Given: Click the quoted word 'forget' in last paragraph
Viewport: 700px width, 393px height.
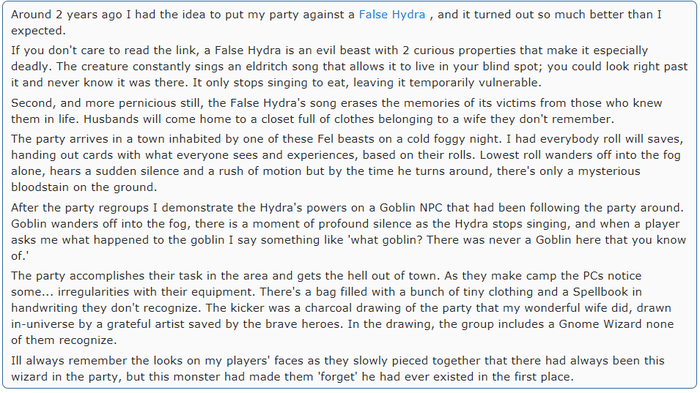Looking at the screenshot, I should [x=337, y=377].
